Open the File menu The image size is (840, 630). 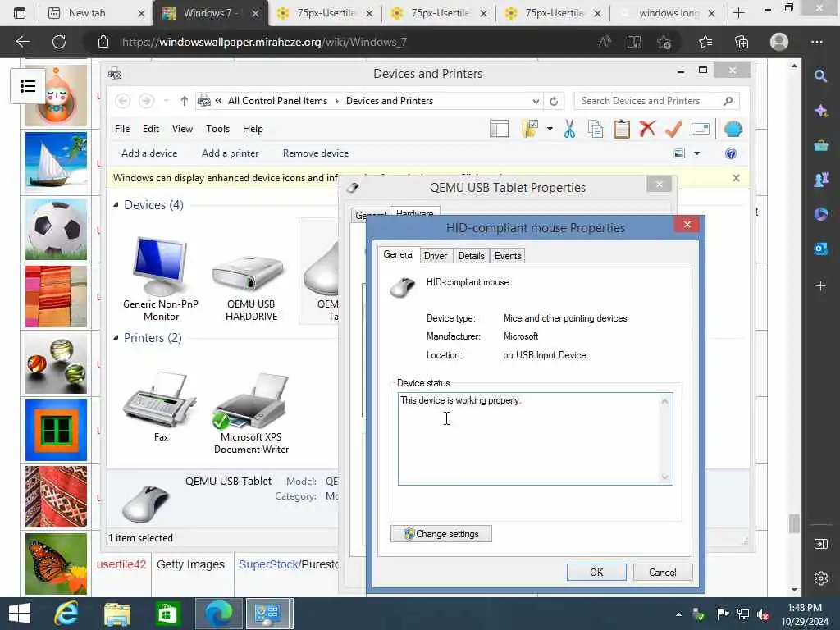coord(122,129)
